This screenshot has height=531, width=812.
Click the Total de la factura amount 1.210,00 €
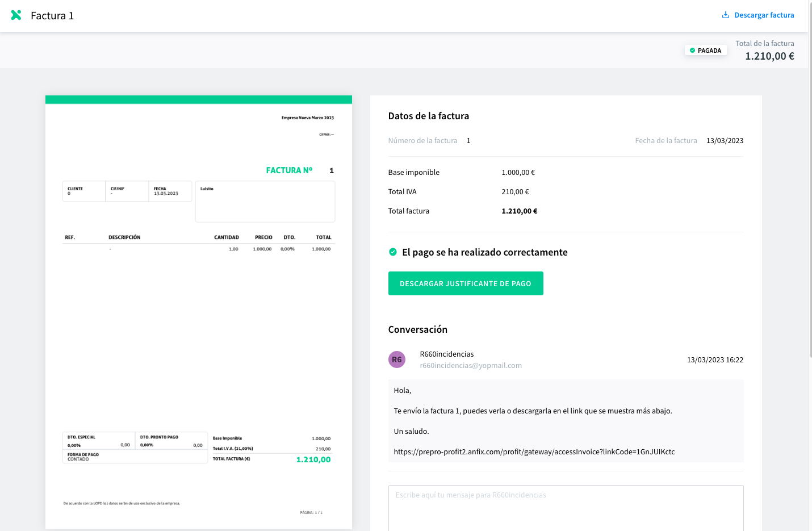point(769,56)
